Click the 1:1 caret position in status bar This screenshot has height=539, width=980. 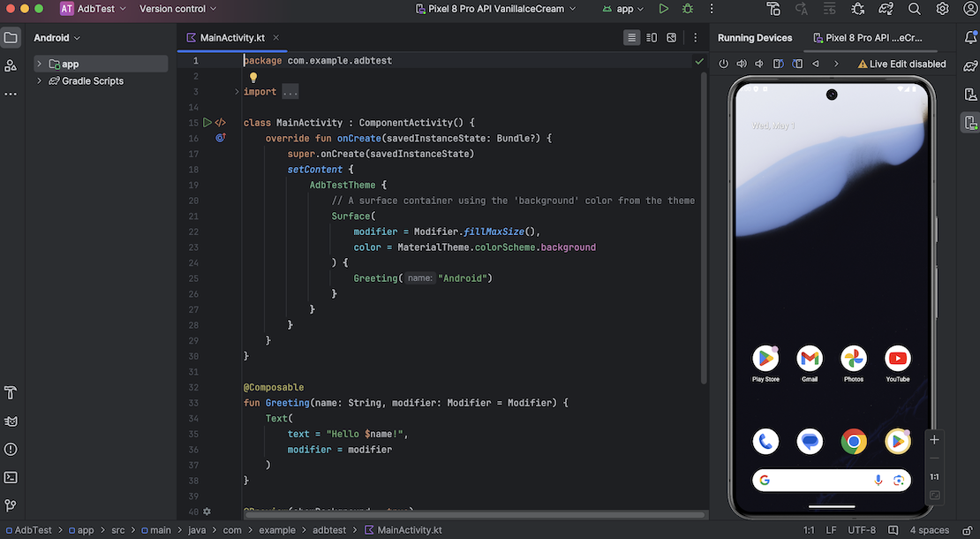click(x=809, y=530)
